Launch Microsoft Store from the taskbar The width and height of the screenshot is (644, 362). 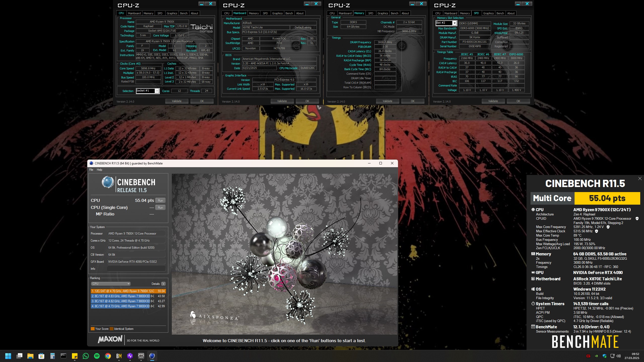(42, 356)
